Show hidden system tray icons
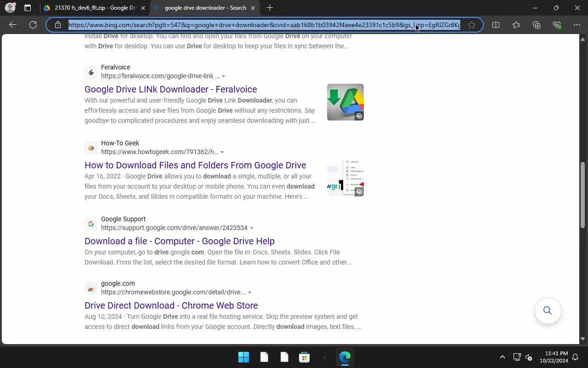Viewport: 588px width, 368px height. click(502, 357)
